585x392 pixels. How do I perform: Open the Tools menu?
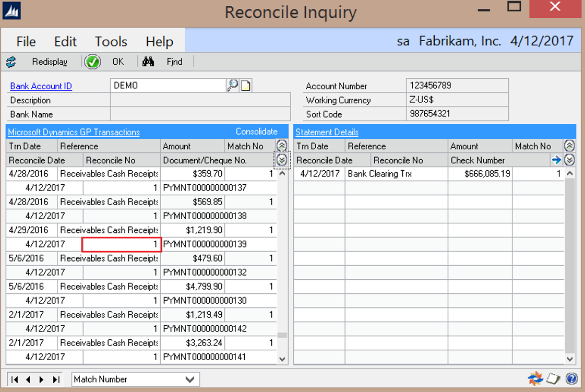tap(111, 42)
